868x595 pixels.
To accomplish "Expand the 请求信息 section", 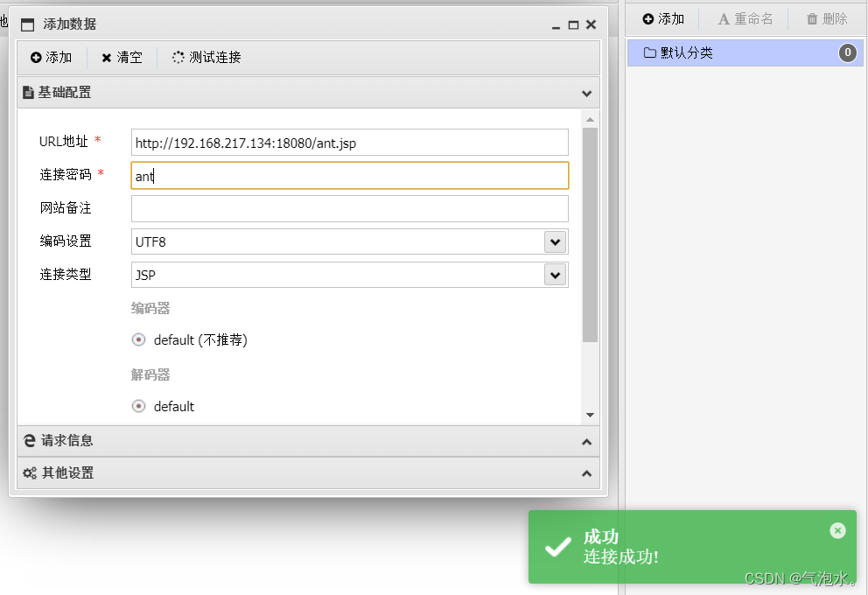I will tap(586, 440).
